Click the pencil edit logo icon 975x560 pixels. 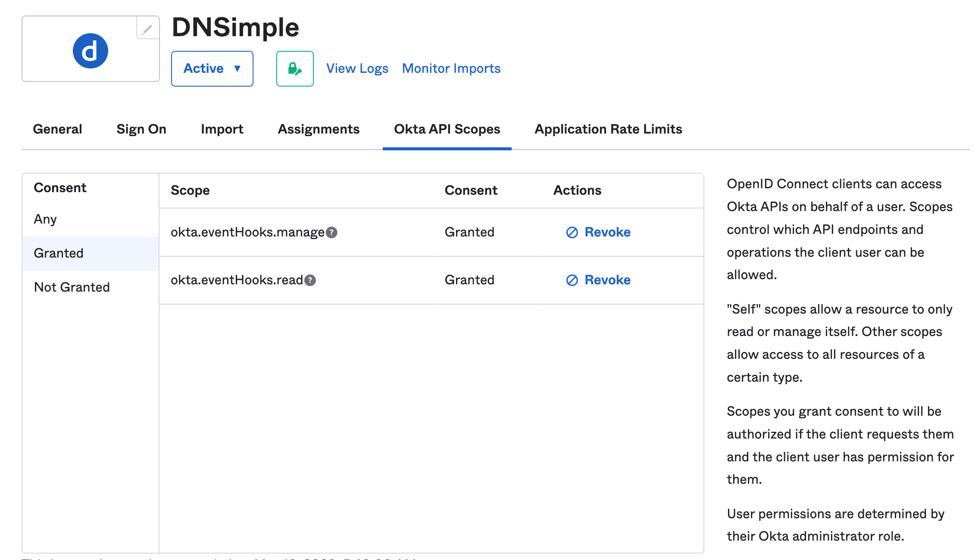[x=147, y=29]
